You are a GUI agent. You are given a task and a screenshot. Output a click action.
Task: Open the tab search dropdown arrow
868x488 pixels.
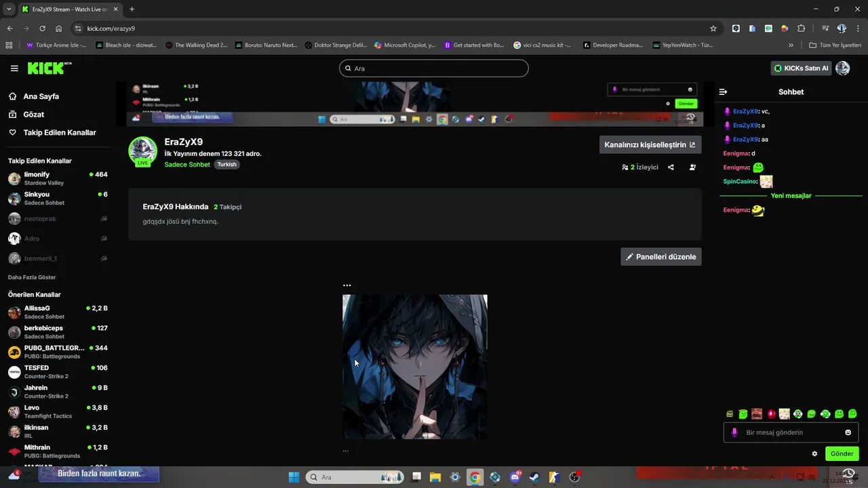point(9,9)
